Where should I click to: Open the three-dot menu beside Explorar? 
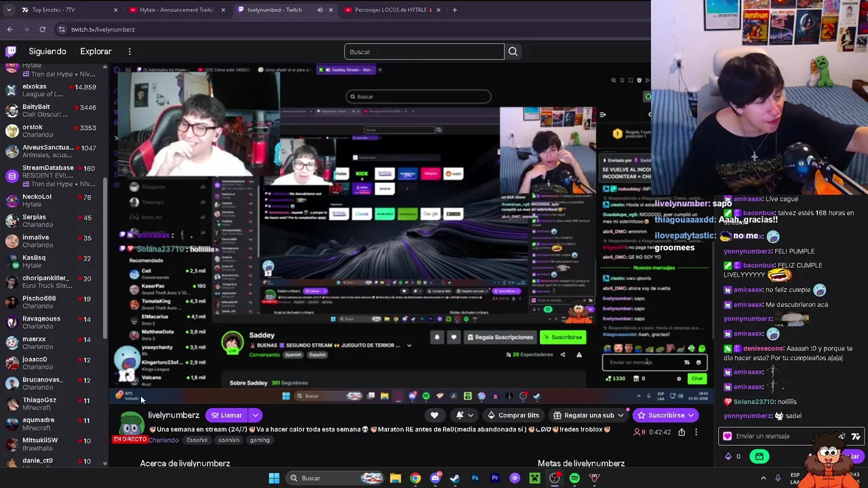pyautogui.click(x=130, y=52)
